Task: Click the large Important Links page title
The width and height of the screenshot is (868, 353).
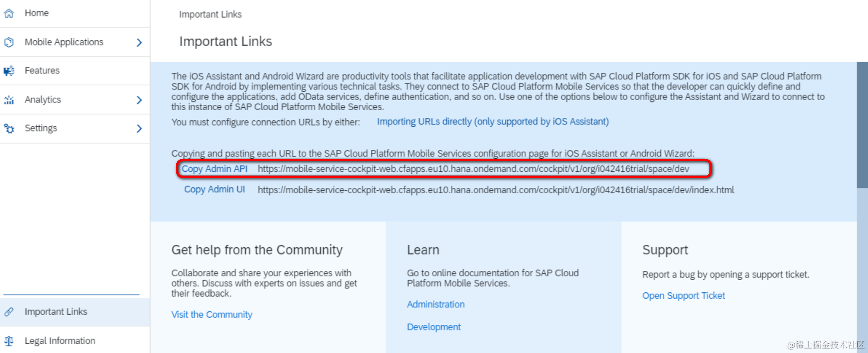Action: (x=226, y=41)
